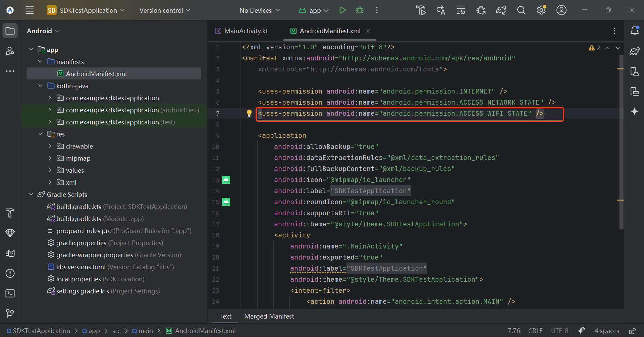
Task: Debug the app using the bug icon
Action: (x=359, y=10)
